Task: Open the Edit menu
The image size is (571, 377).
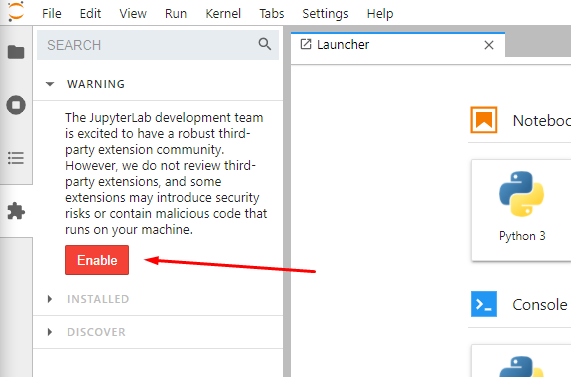Action: point(90,13)
